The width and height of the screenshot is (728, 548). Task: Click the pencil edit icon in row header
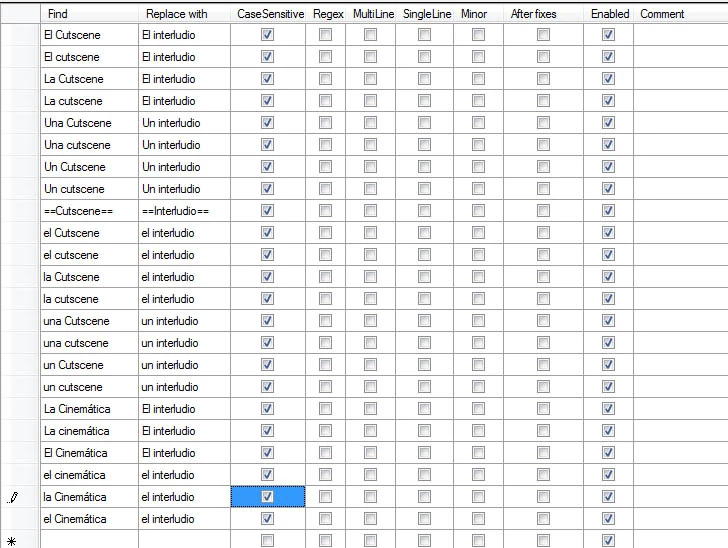pos(13,497)
